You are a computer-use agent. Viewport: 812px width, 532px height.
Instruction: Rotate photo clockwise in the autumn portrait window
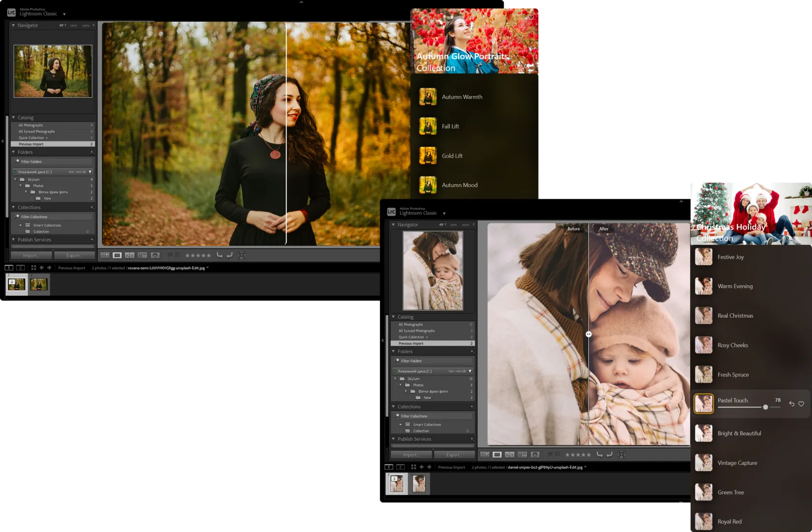(230, 255)
